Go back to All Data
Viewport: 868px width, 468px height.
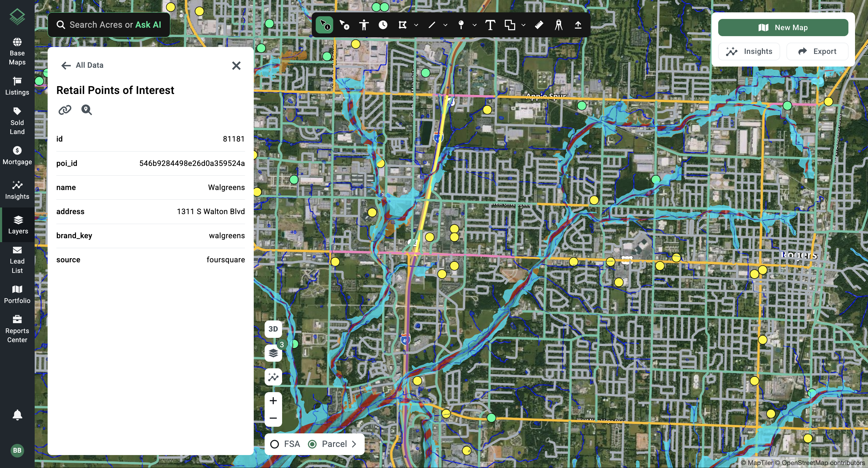(83, 65)
